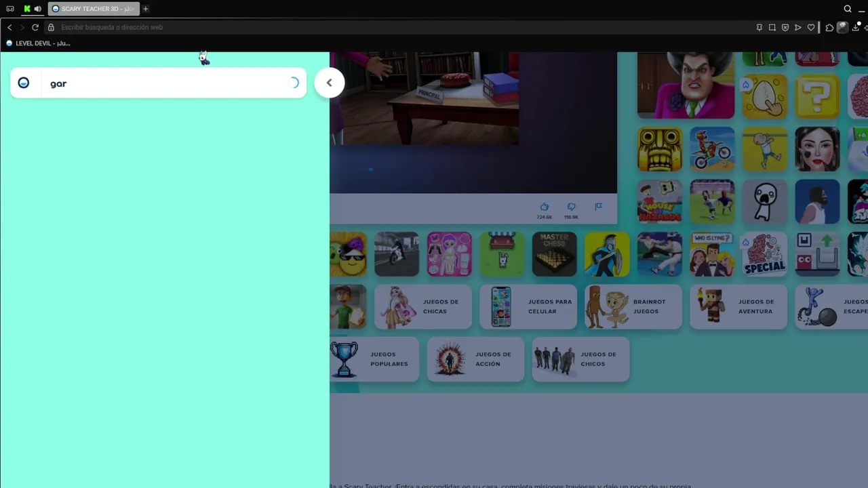Open the Who Is Lying game
The height and width of the screenshot is (488, 868).
click(x=712, y=254)
